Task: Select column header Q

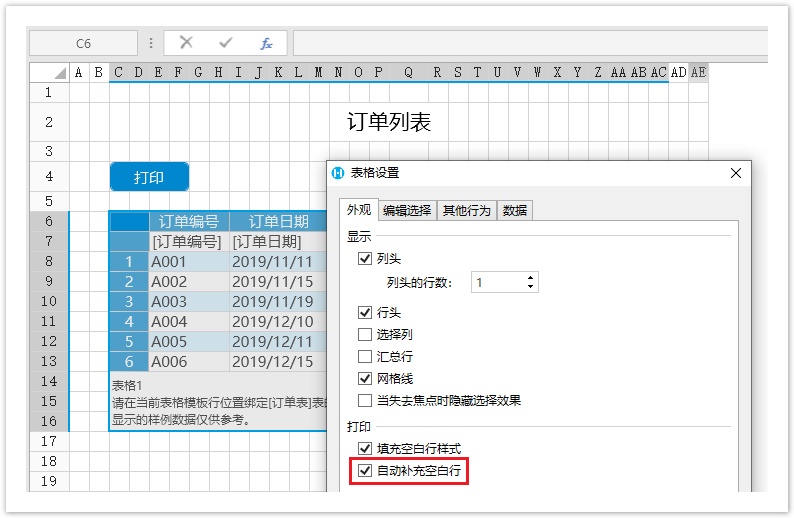Action: tap(408, 72)
